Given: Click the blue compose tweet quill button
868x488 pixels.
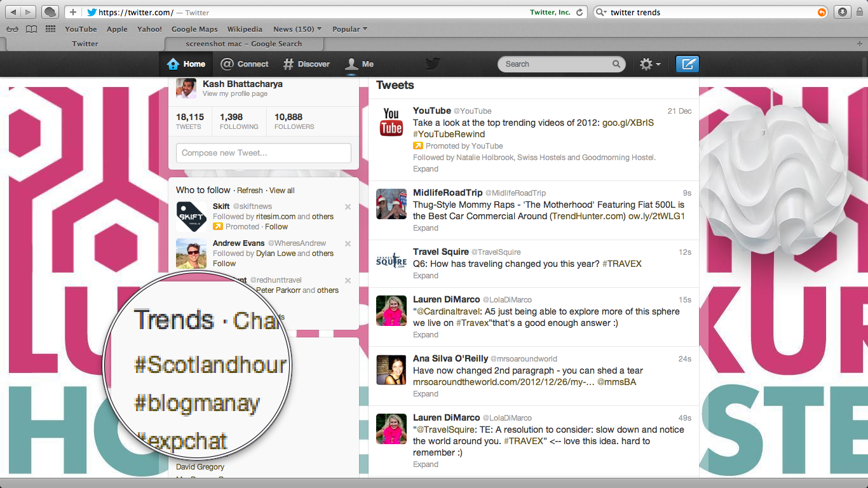Looking at the screenshot, I should (x=687, y=64).
